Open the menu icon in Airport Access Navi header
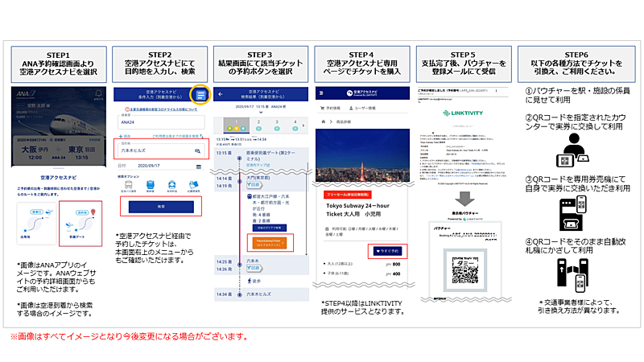 pyautogui.click(x=200, y=95)
